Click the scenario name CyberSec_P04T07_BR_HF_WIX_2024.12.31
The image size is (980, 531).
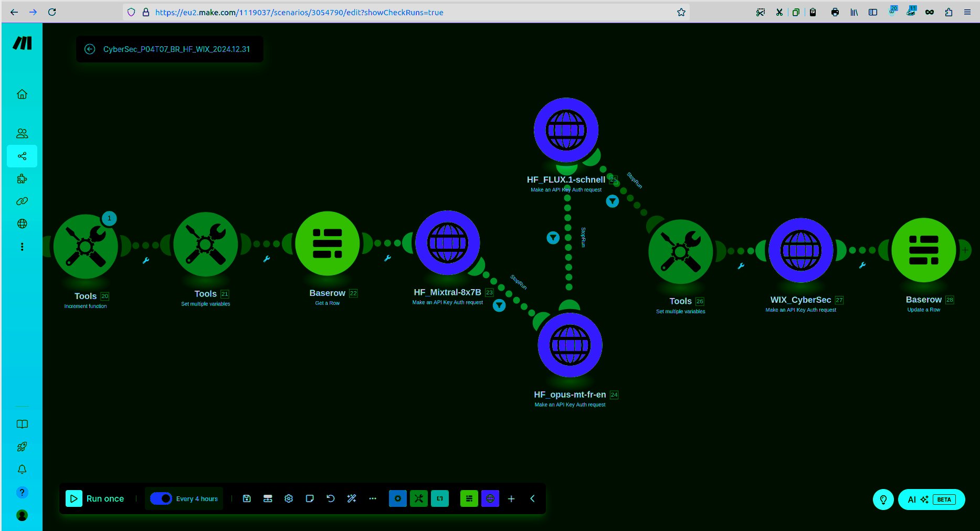(x=176, y=49)
